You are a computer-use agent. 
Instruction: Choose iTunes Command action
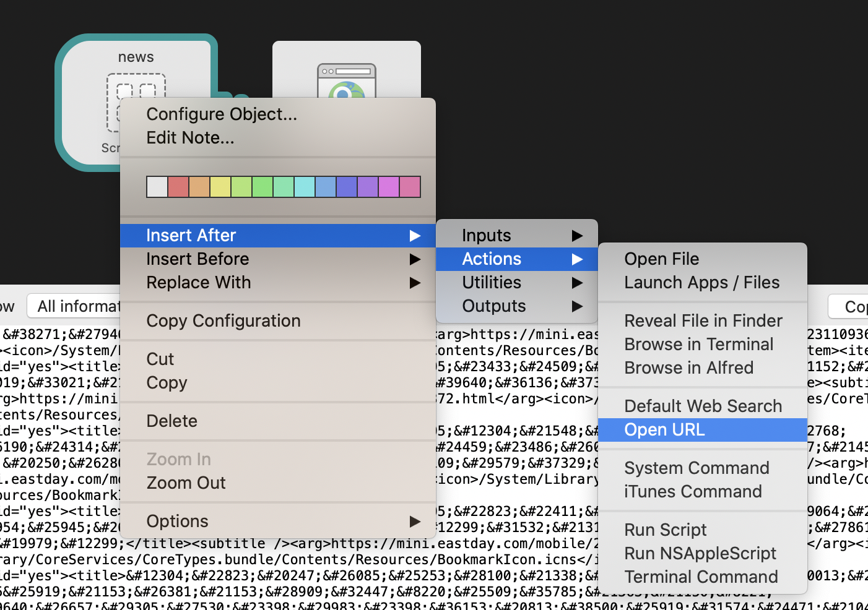click(703, 492)
